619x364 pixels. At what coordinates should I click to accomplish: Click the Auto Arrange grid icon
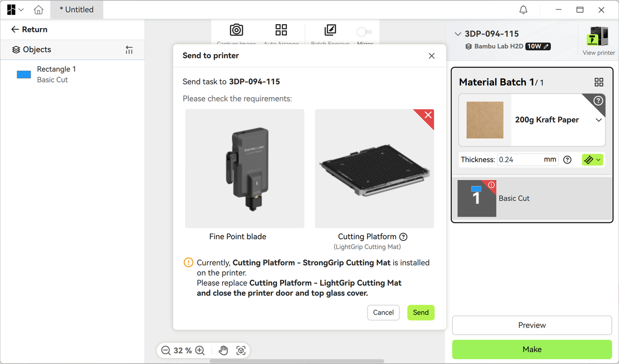281,30
